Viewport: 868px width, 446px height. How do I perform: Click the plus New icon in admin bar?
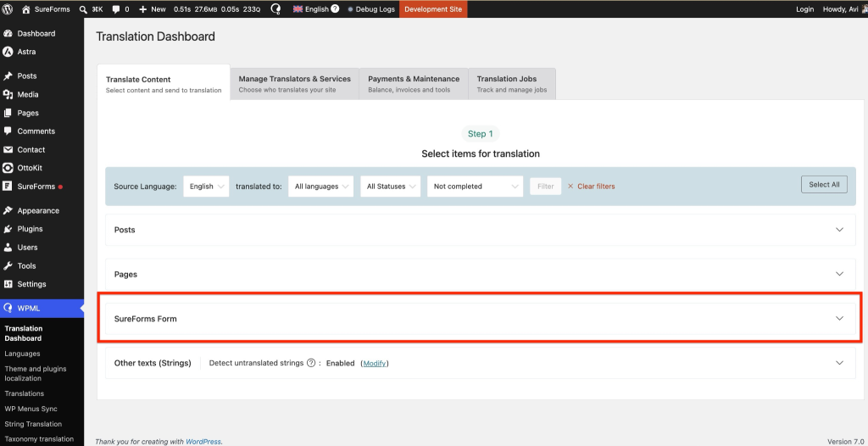click(x=142, y=9)
